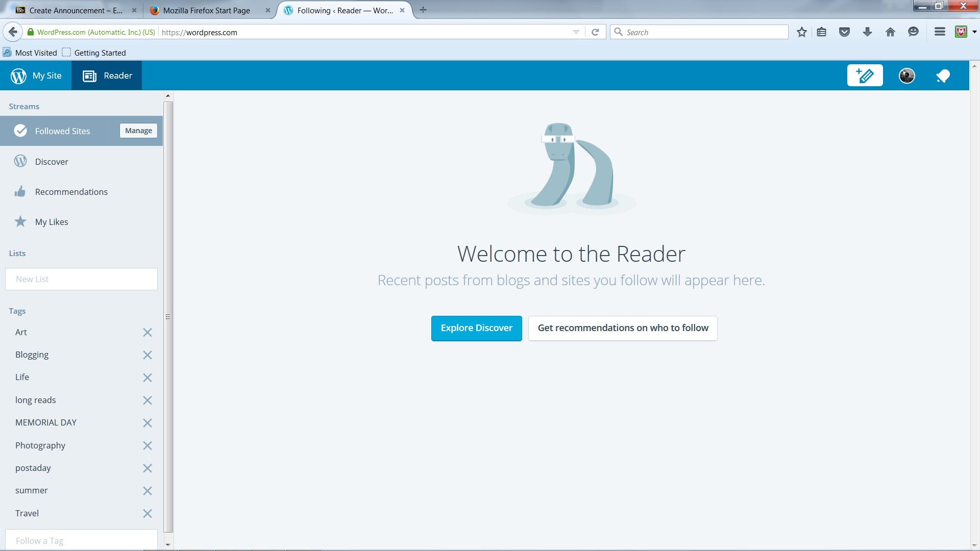The height and width of the screenshot is (551, 980).
Task: Switch to Mozilla Firefox Start Page tab
Action: (x=207, y=10)
